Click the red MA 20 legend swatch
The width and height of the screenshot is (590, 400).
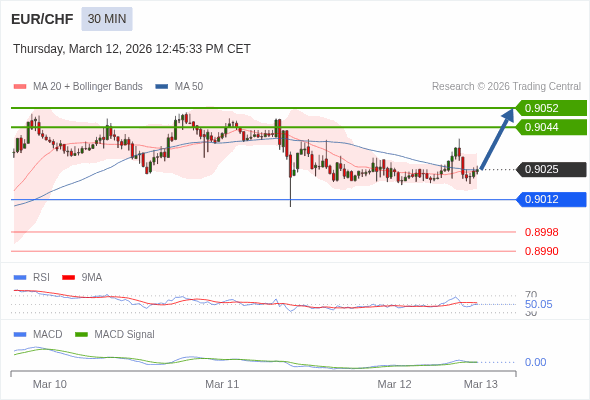(x=20, y=87)
